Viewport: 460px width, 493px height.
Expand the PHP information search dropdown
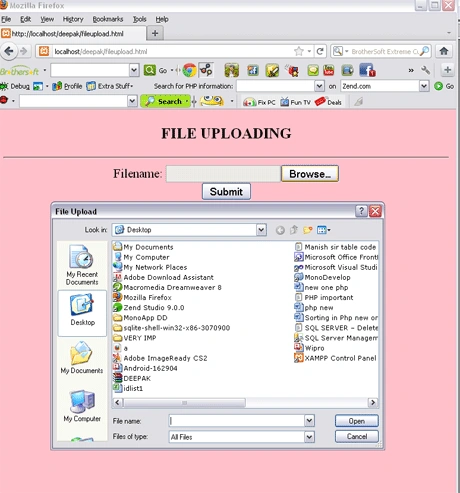point(319,86)
